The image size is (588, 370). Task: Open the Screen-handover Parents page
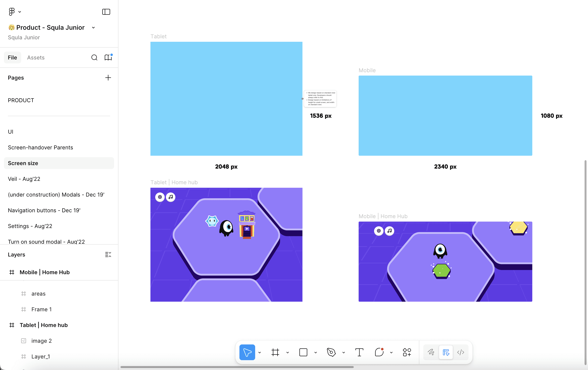coord(40,147)
